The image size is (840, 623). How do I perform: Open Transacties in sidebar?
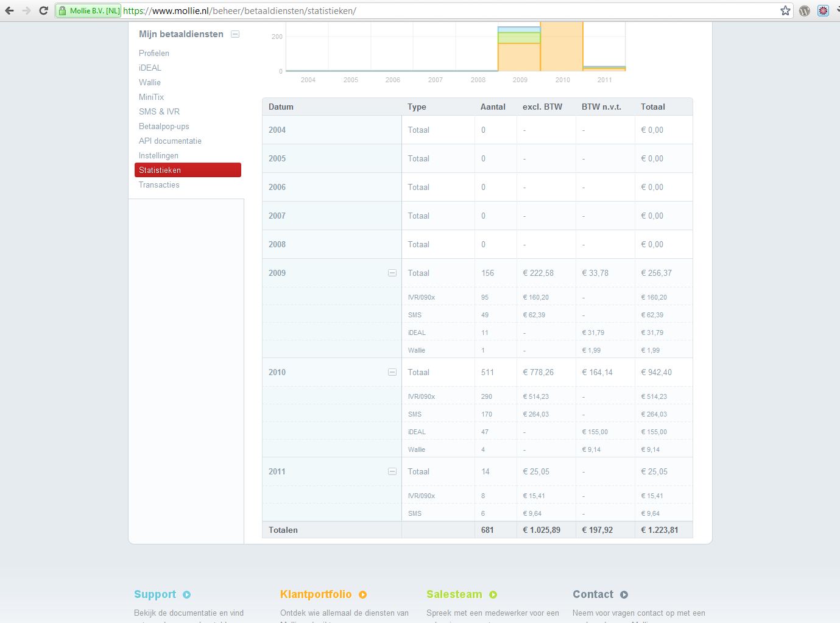[x=159, y=185]
